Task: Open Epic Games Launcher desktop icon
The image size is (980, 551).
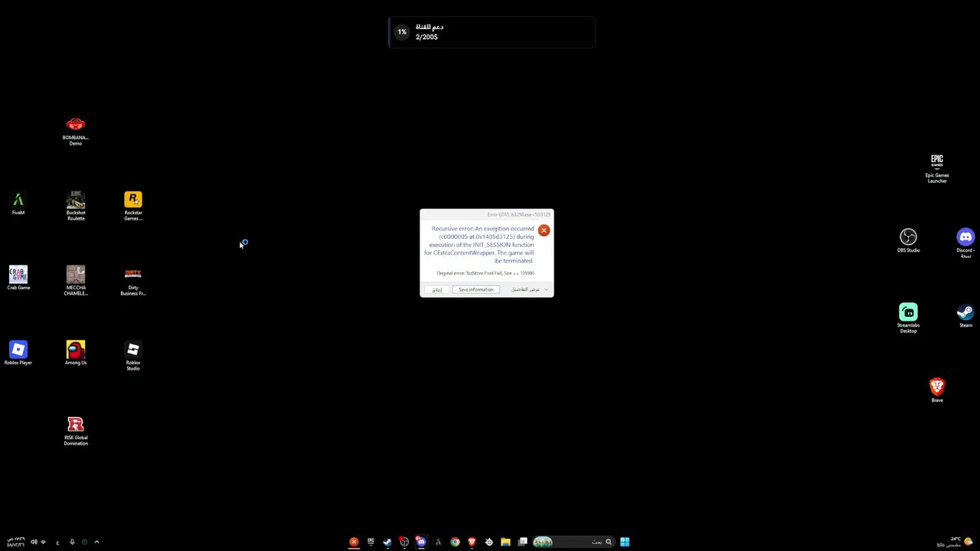Action: pos(937,168)
